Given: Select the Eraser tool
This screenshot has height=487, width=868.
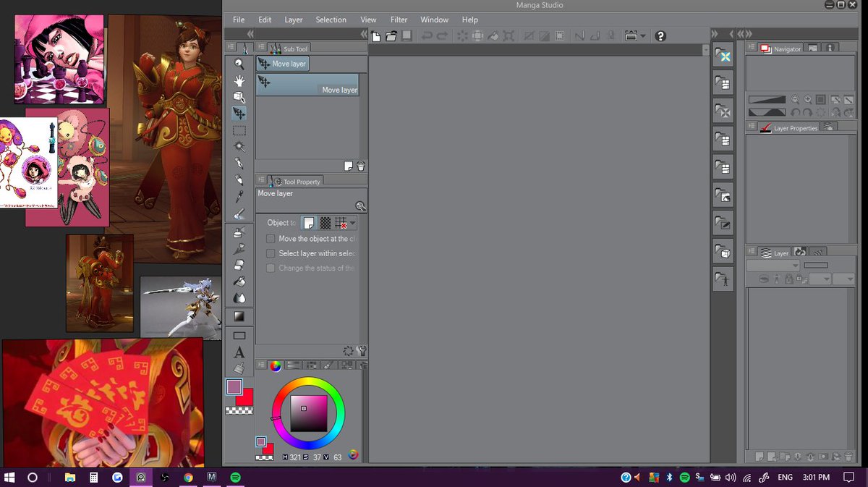Looking at the screenshot, I should click(x=239, y=265).
